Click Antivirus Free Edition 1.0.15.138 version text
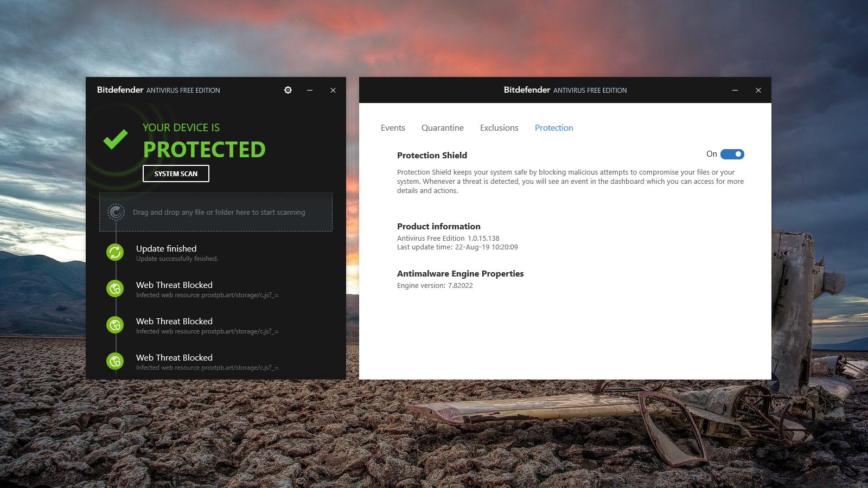868x488 pixels. click(448, 238)
